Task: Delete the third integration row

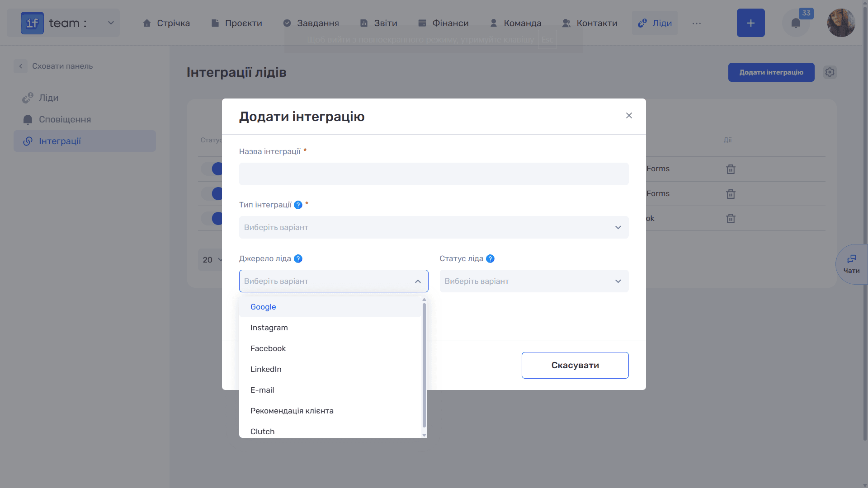Action: (x=731, y=219)
